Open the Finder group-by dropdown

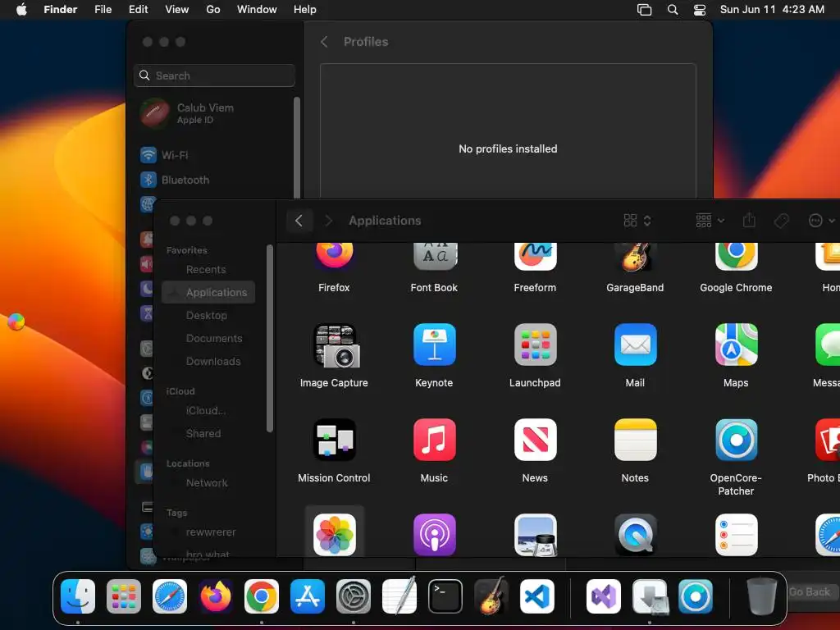pyautogui.click(x=710, y=221)
